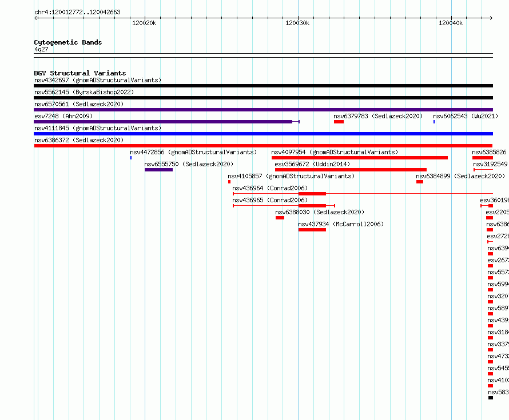
Task: Open variant label nsv6570561 (Sedlazeck2020)
Action: click(79, 104)
